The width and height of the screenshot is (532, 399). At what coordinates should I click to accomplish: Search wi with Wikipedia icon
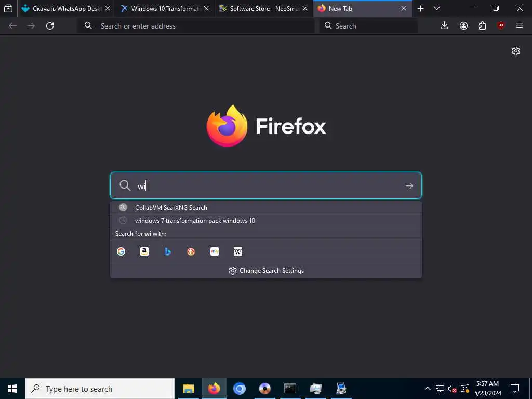click(x=238, y=251)
